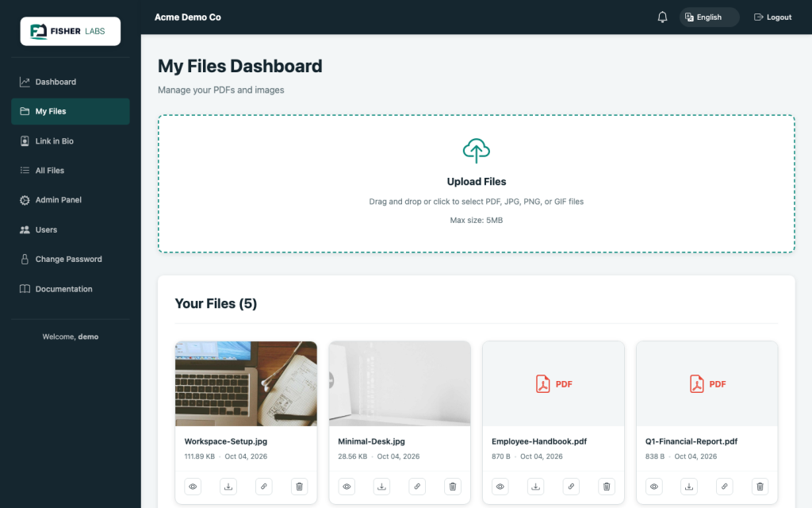Image resolution: width=812 pixels, height=508 pixels.
Task: Click the Q1-Financial-Report.pdf PDF preview
Action: coord(707,383)
